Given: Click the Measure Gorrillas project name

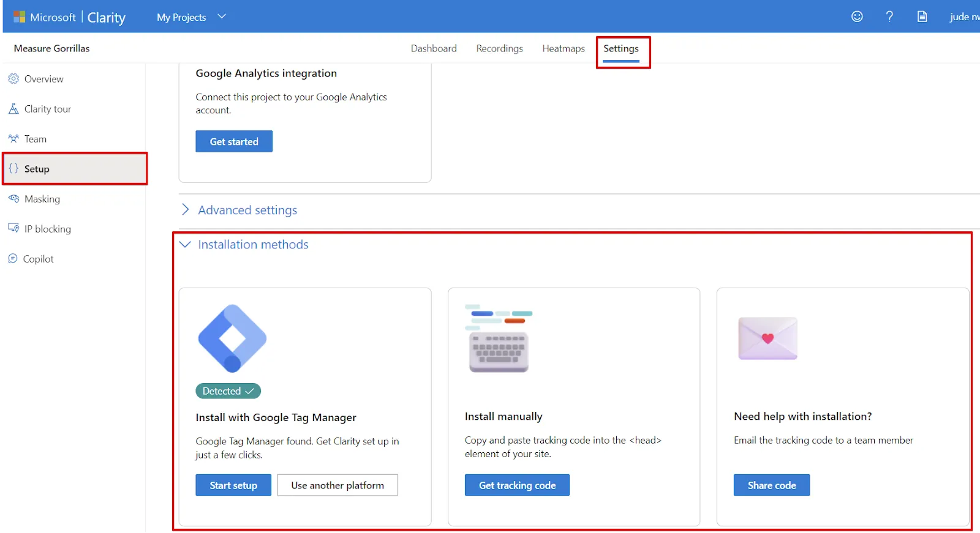Looking at the screenshot, I should pyautogui.click(x=52, y=48).
